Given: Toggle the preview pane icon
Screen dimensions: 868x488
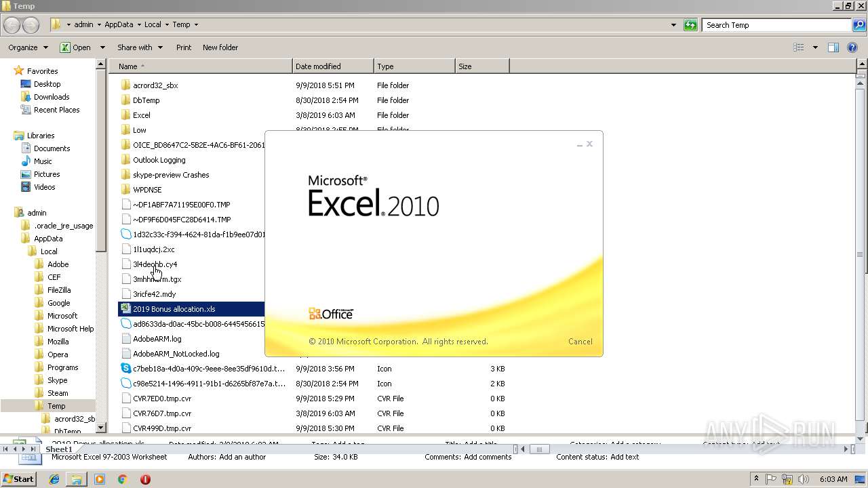Looking at the screenshot, I should (x=833, y=47).
